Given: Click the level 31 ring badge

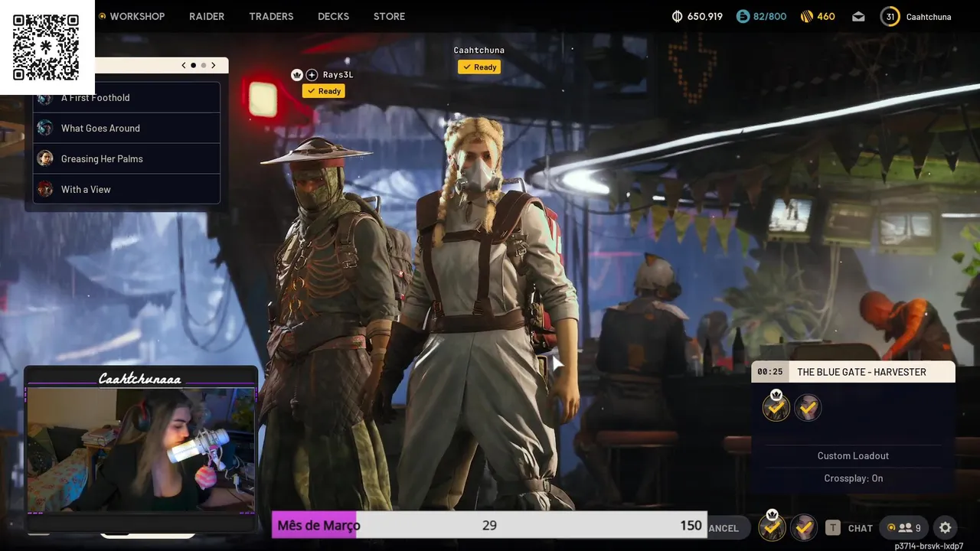Looking at the screenshot, I should click(x=890, y=16).
